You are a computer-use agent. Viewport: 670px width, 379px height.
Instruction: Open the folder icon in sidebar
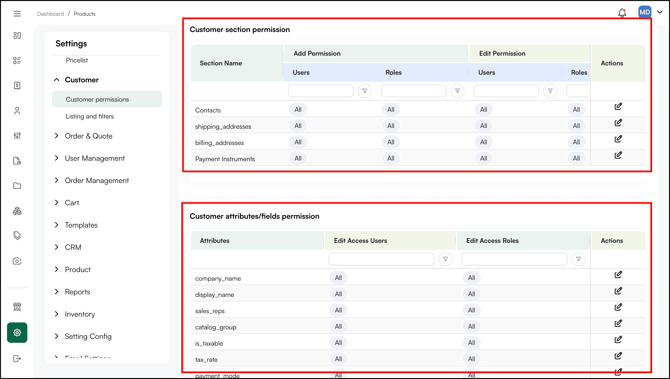coord(17,186)
